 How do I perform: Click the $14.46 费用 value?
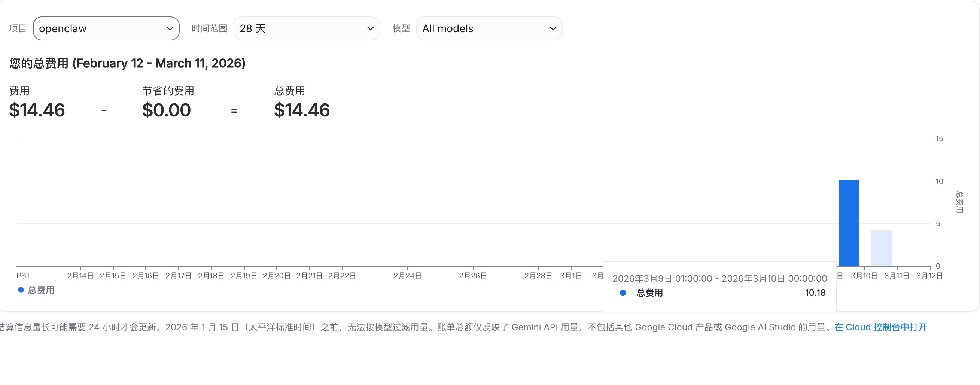(x=37, y=110)
